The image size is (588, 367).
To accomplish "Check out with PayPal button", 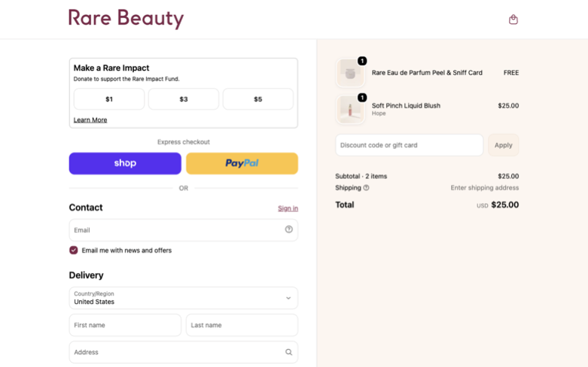I will 242,163.
